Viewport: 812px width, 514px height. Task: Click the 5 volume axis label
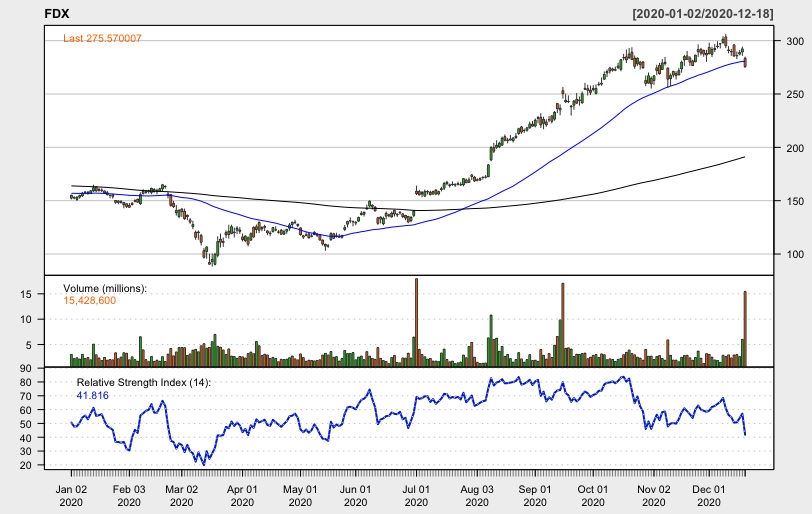coord(28,345)
